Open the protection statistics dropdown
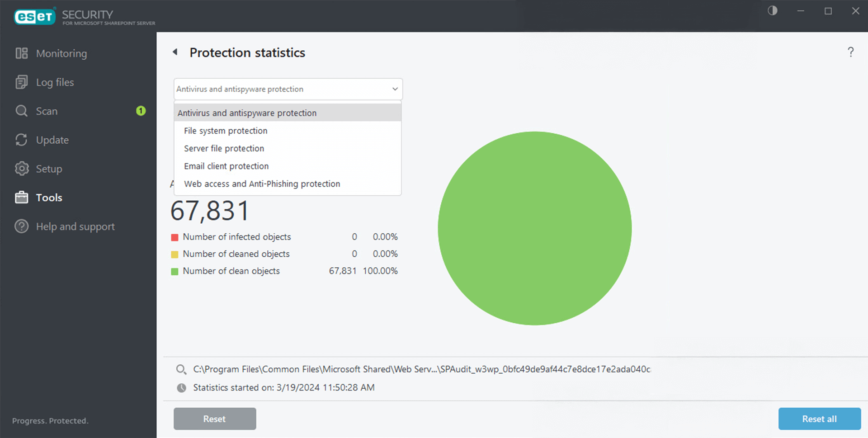Image resolution: width=868 pixels, height=438 pixels. (x=288, y=89)
